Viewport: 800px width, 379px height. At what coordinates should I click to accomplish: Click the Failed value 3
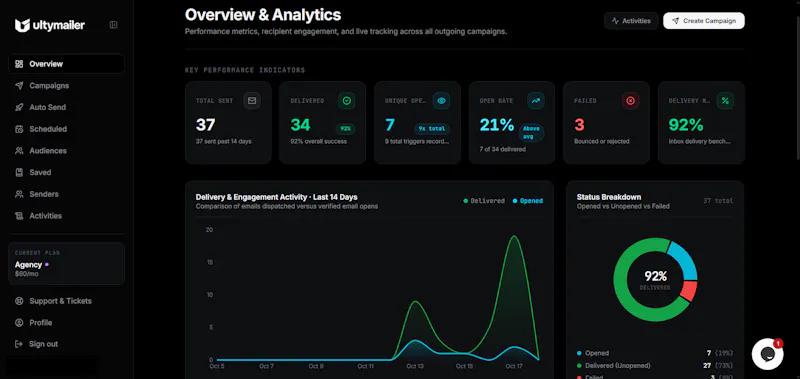tap(579, 125)
